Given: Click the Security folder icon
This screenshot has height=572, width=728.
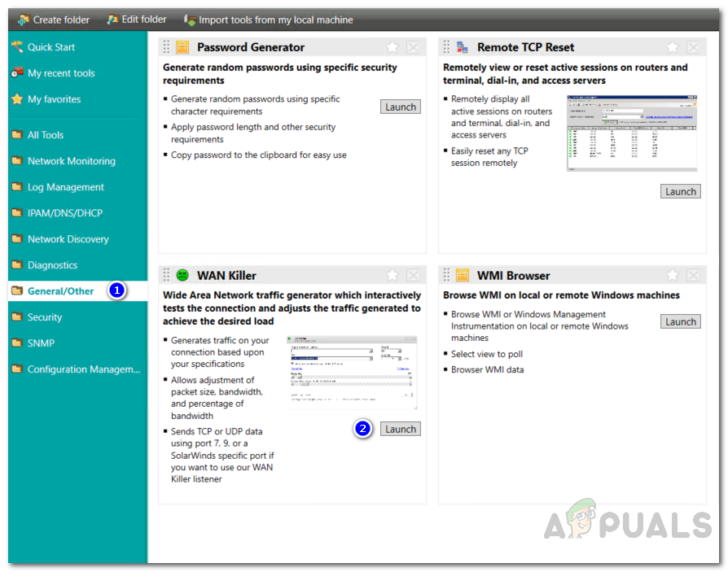Looking at the screenshot, I should point(17,317).
